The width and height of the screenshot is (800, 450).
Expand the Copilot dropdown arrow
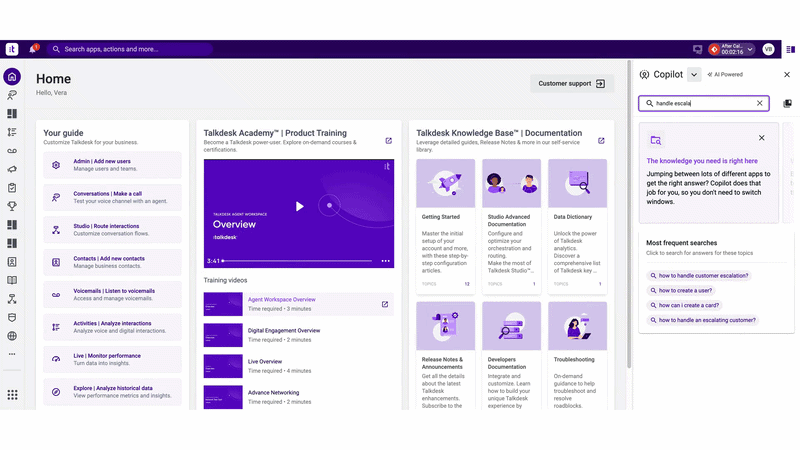[694, 74]
